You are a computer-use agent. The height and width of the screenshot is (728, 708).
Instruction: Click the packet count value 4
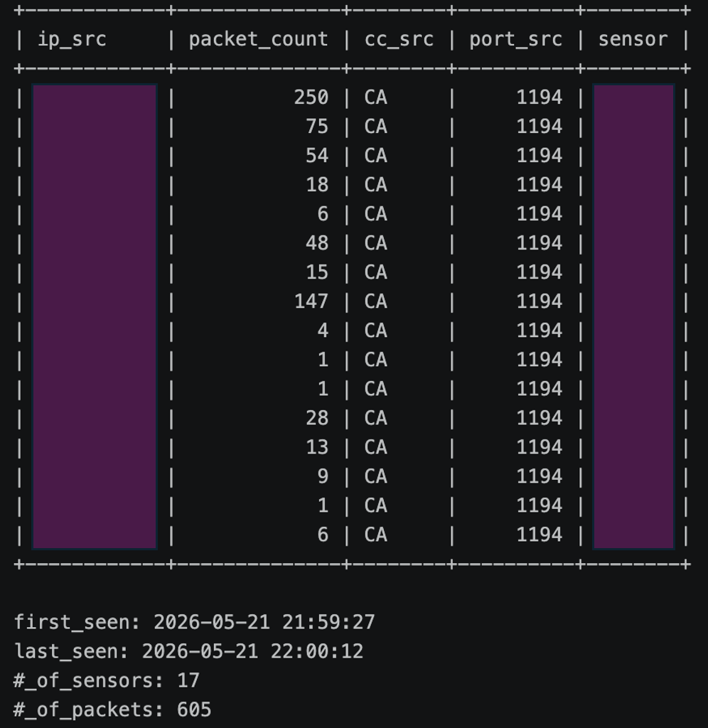[x=323, y=331]
